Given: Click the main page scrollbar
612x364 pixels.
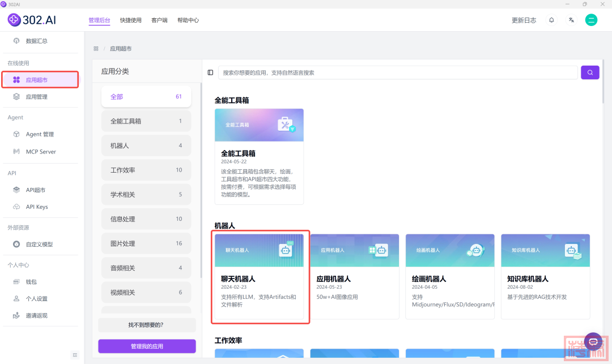Looking at the screenshot, I should pos(603,82).
